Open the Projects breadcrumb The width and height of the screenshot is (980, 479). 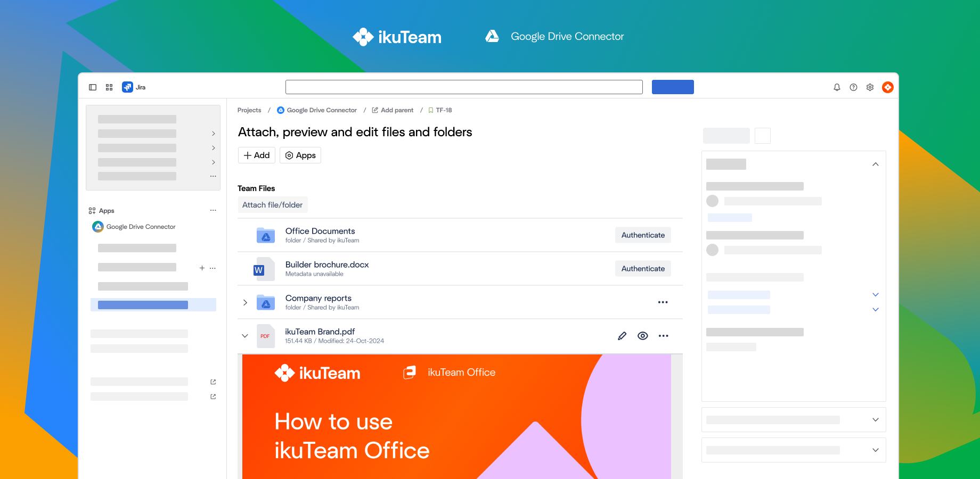tap(249, 110)
